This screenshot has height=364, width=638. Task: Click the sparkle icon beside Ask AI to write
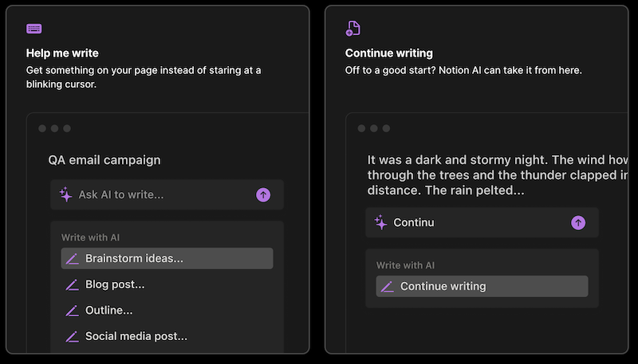click(x=66, y=194)
